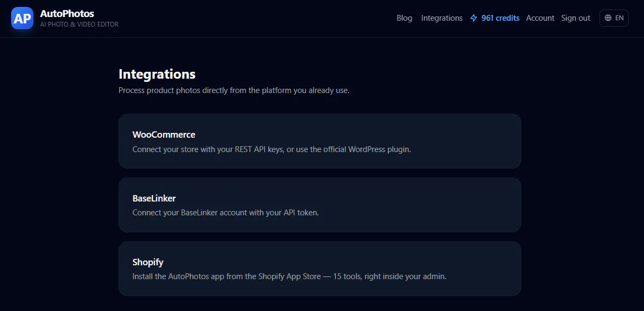Image resolution: width=644 pixels, height=311 pixels.
Task: Click the AutoPhotos brand name
Action: [x=67, y=13]
